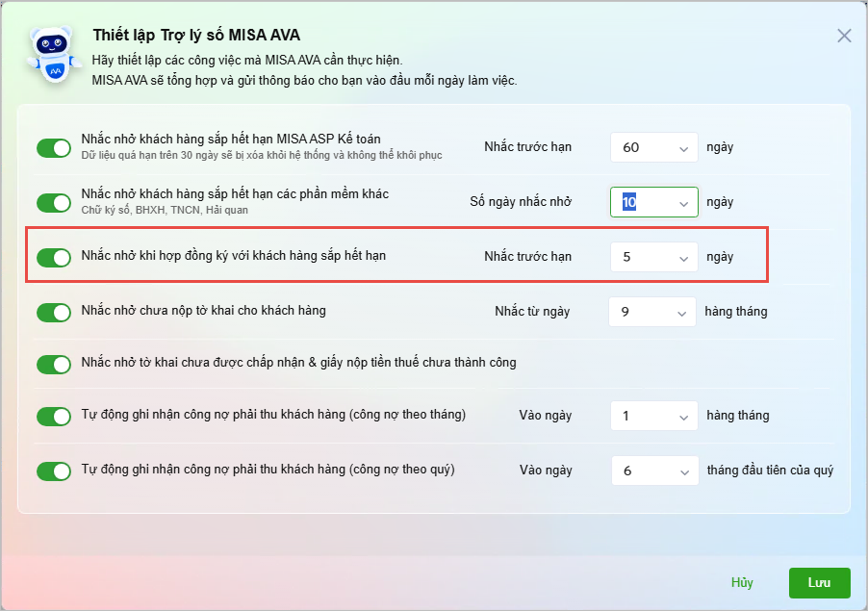
Task: Open the 10 days reminder dropdown
Action: (x=653, y=202)
